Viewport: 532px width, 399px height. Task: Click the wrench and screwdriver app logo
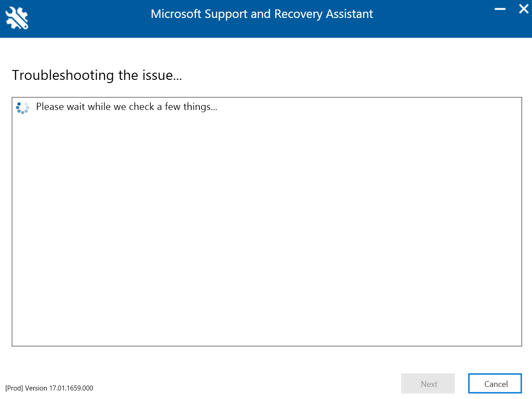coord(17,18)
